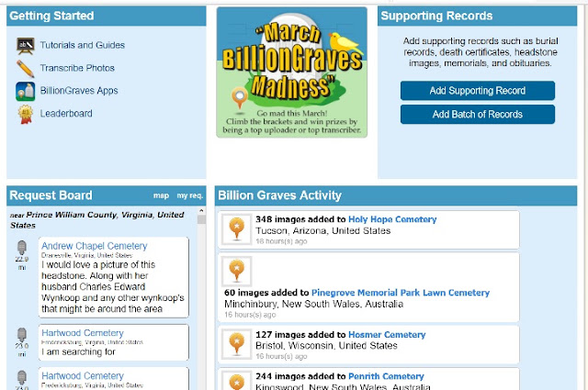Open the Leaderboard link
Viewport: 588px width, 390px height.
(x=66, y=114)
